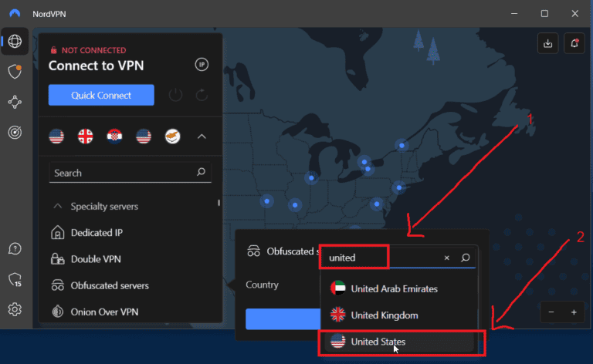This screenshot has width=593, height=364.
Task: Choose United Kingdom in the country list
Action: click(x=385, y=315)
